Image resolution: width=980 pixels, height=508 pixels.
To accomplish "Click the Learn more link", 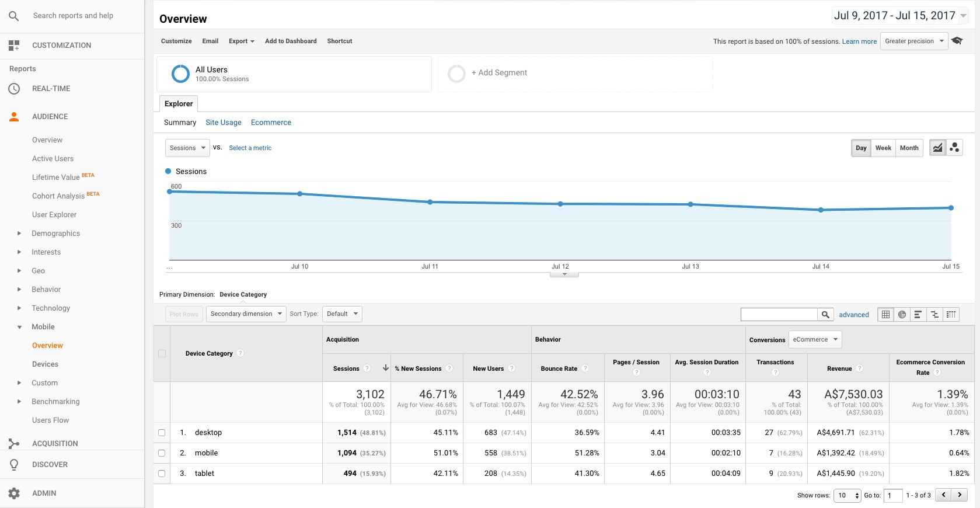I will 859,41.
